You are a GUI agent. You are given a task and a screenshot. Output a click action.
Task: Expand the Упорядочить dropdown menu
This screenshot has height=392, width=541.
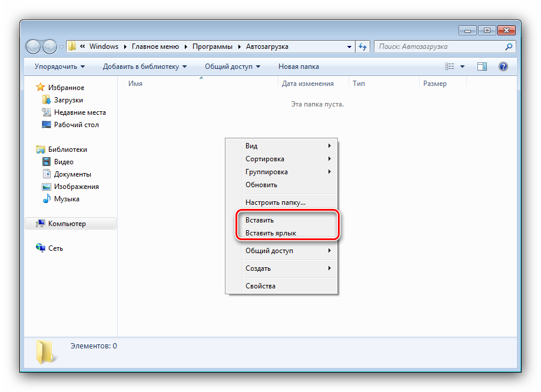click(59, 67)
